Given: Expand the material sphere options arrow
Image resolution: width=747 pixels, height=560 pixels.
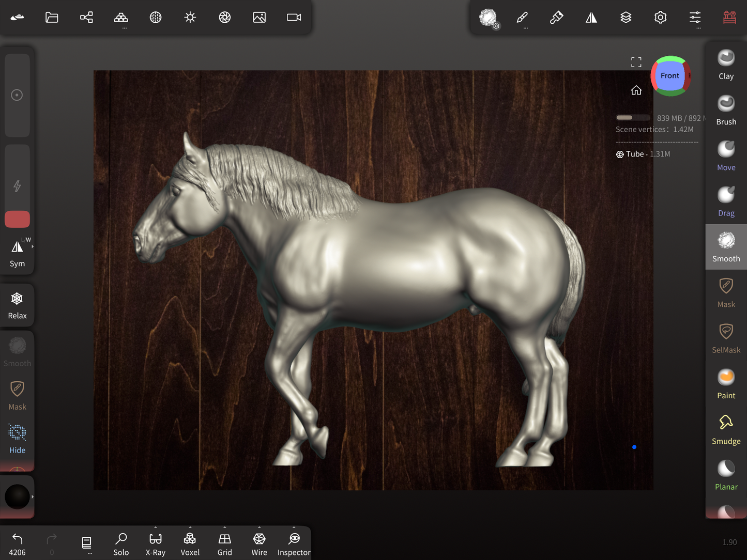Looking at the screenshot, I should (x=33, y=496).
